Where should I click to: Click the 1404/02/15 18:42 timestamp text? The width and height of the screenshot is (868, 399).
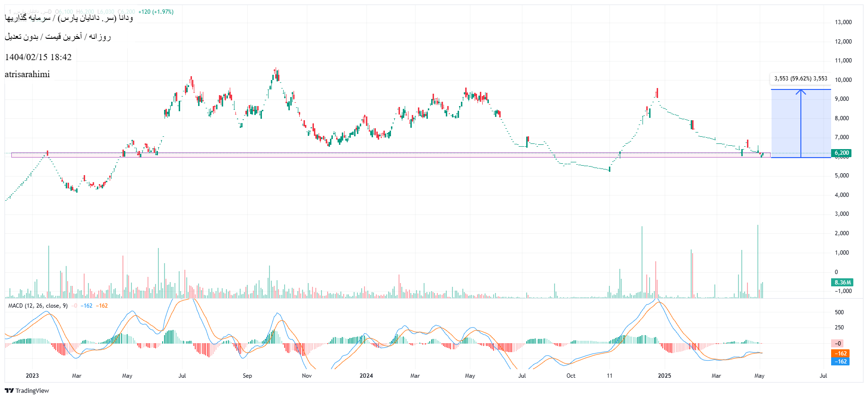38,57
